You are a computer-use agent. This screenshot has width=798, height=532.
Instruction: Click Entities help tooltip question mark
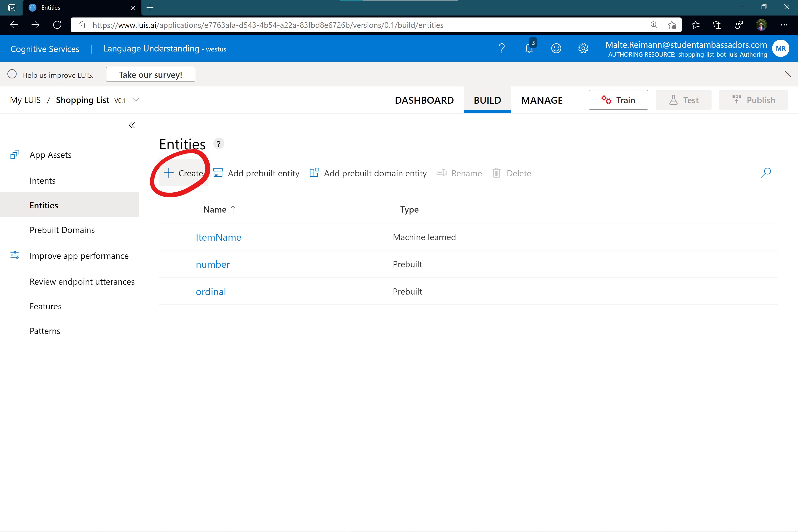click(x=218, y=144)
